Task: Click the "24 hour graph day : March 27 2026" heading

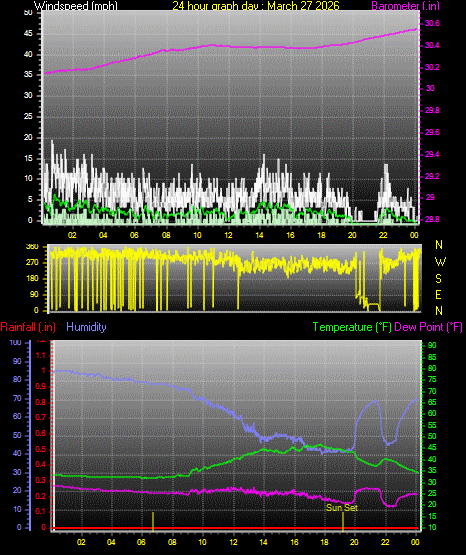Action: point(256,6)
